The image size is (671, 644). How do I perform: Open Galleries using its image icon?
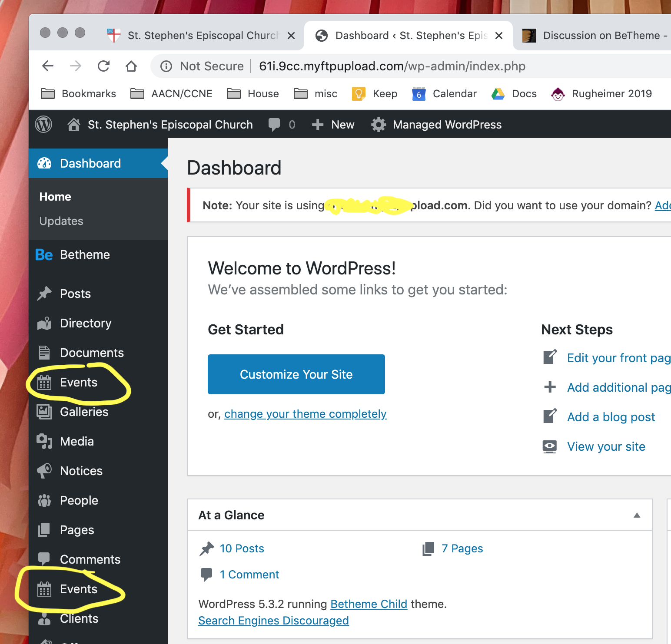tap(44, 412)
